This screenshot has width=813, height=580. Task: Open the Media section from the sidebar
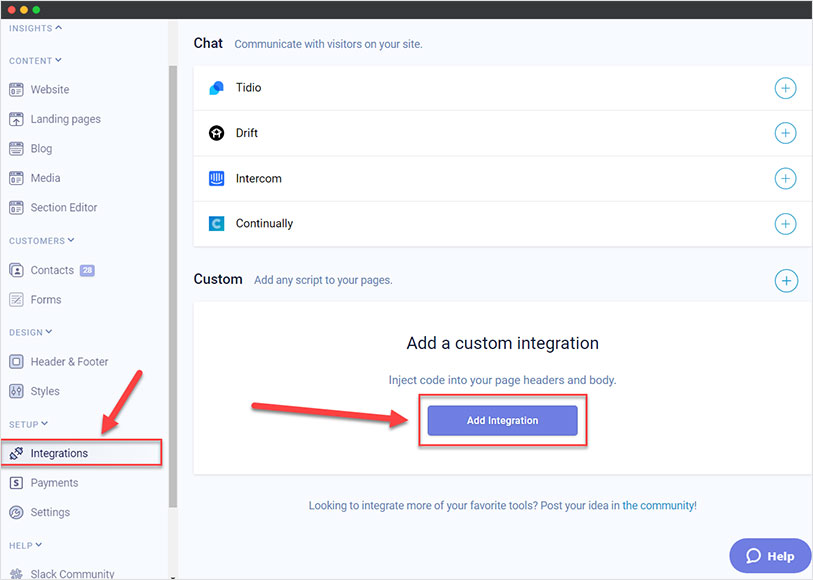16,177
